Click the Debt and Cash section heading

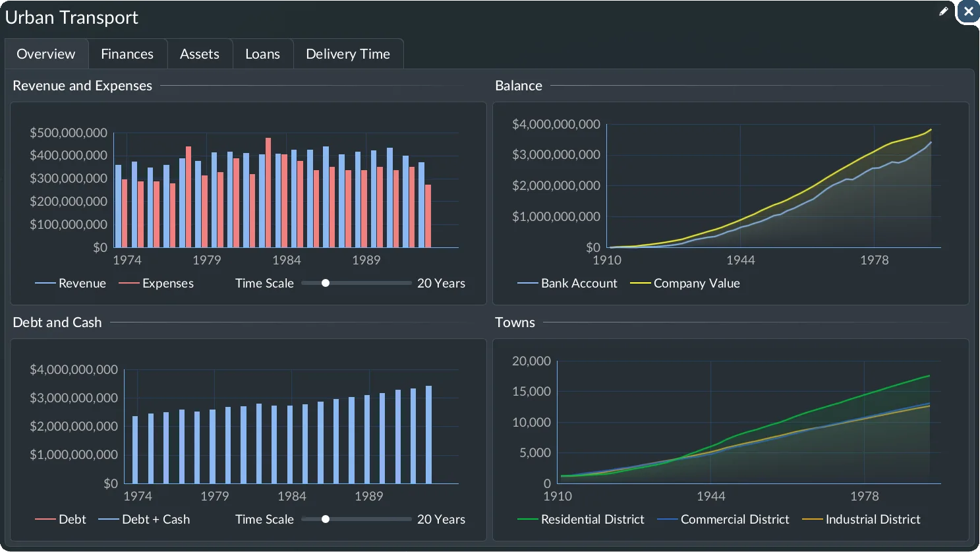57,322
